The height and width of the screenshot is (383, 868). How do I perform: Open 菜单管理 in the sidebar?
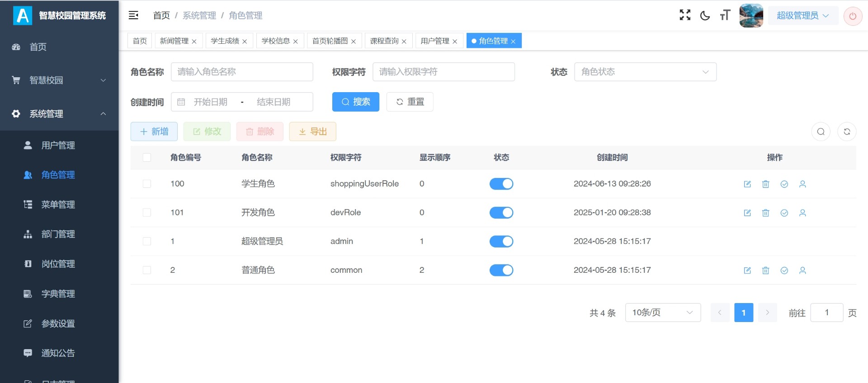58,205
